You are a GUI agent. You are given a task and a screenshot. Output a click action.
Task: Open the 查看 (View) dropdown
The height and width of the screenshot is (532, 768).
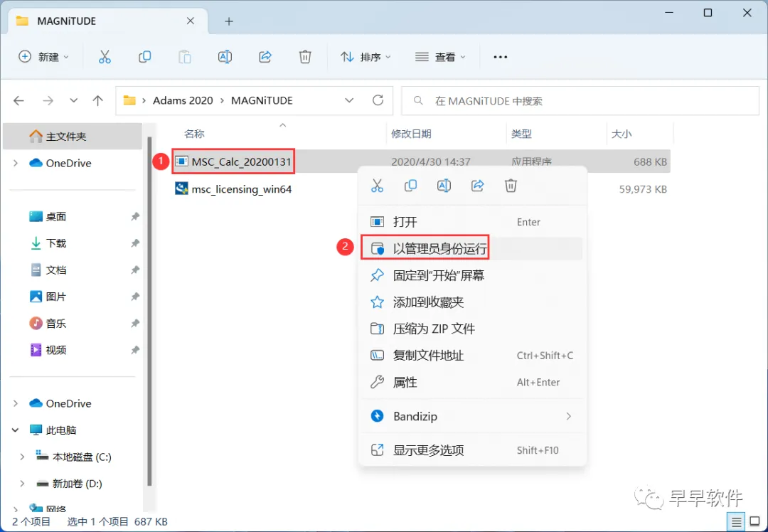440,57
